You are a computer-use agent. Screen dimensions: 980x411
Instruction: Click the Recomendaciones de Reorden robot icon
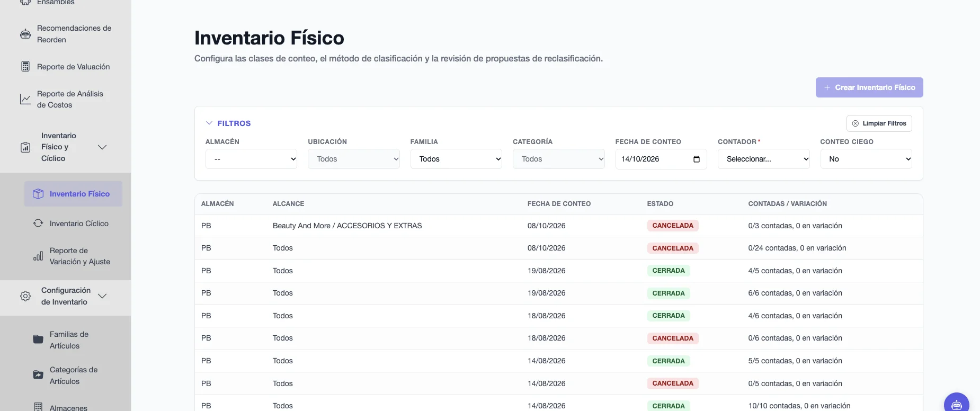click(25, 34)
